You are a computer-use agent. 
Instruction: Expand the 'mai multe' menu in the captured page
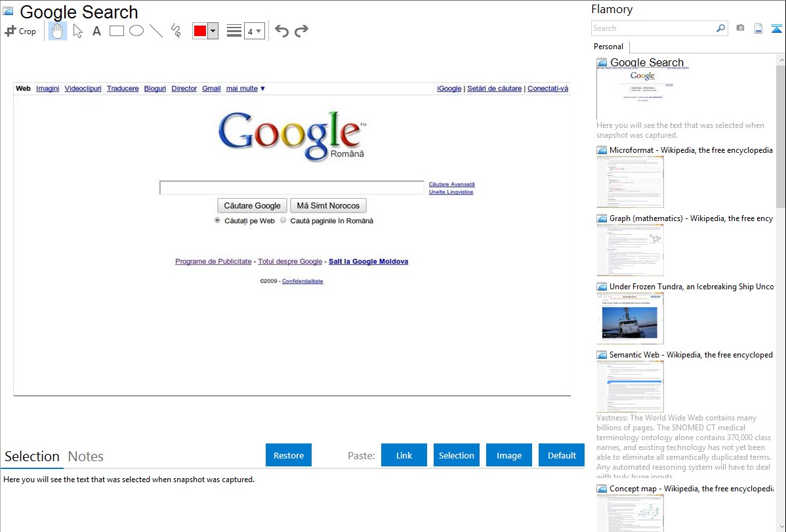245,89
